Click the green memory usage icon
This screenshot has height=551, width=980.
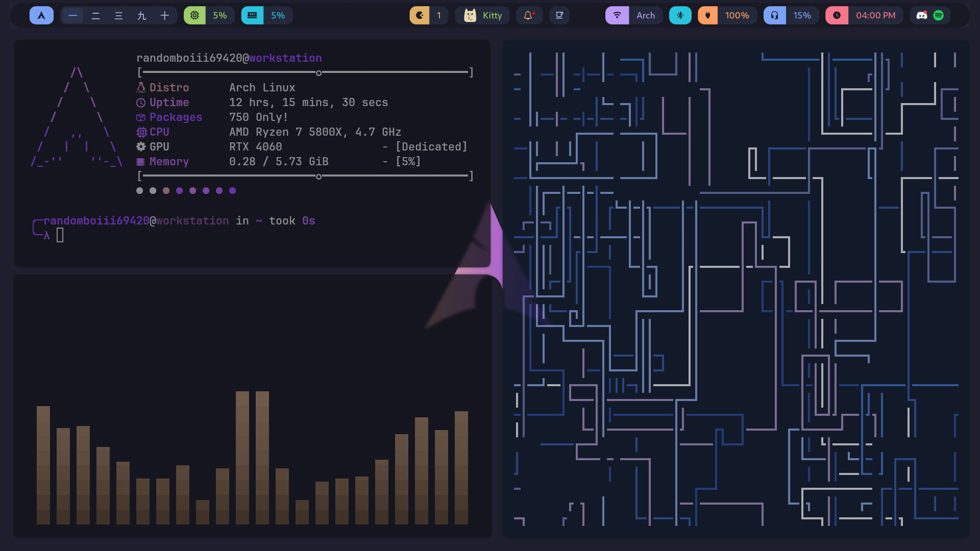click(x=252, y=15)
